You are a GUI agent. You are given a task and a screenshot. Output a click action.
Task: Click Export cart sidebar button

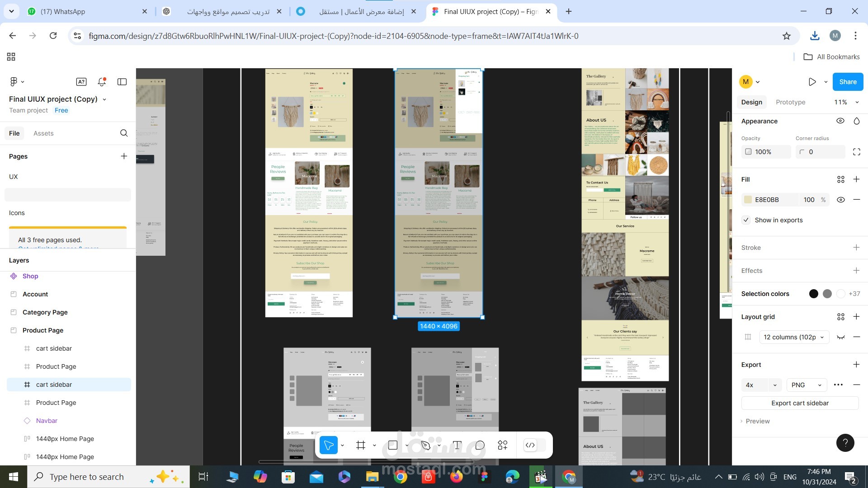click(800, 403)
